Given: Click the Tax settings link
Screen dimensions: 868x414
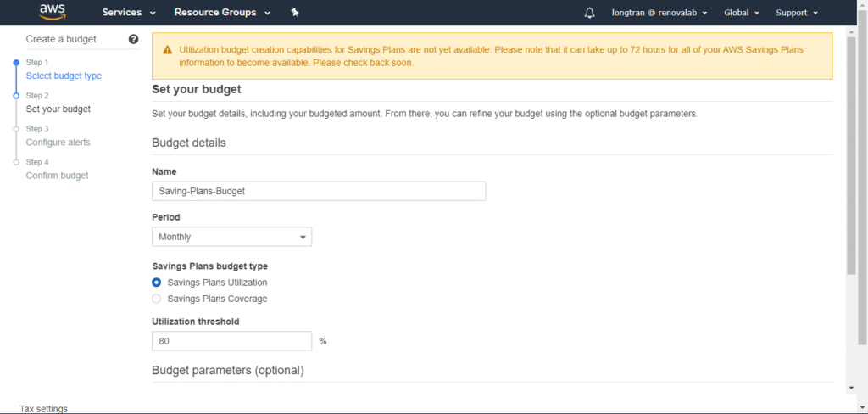Looking at the screenshot, I should (x=44, y=408).
